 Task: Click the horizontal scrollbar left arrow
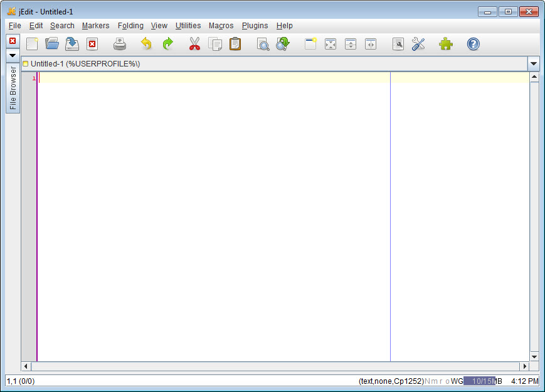pyautogui.click(x=26, y=366)
